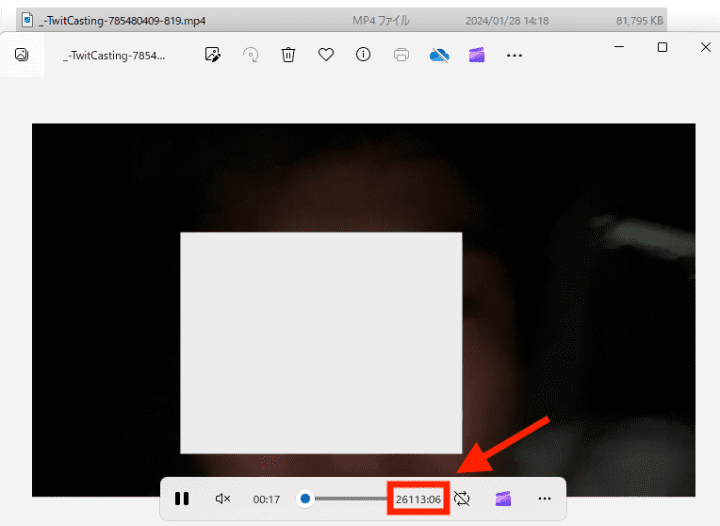720x526 pixels.
Task: Pause the video playback
Action: click(182, 498)
